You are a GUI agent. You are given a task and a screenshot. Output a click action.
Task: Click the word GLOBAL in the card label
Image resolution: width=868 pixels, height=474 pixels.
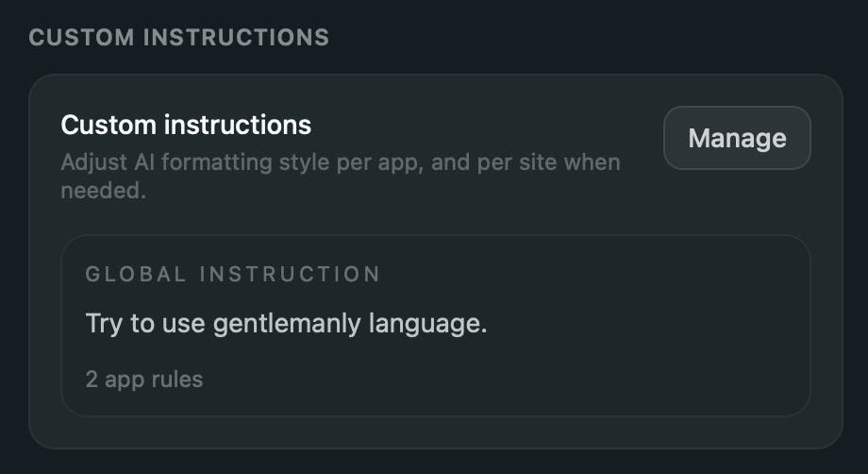click(135, 275)
